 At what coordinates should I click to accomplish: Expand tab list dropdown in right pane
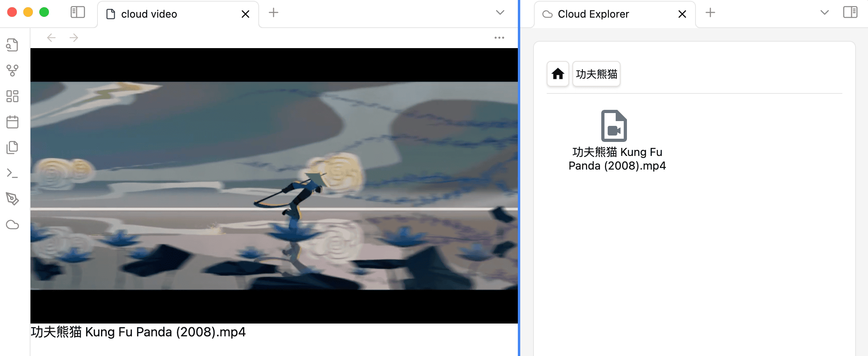coord(824,12)
